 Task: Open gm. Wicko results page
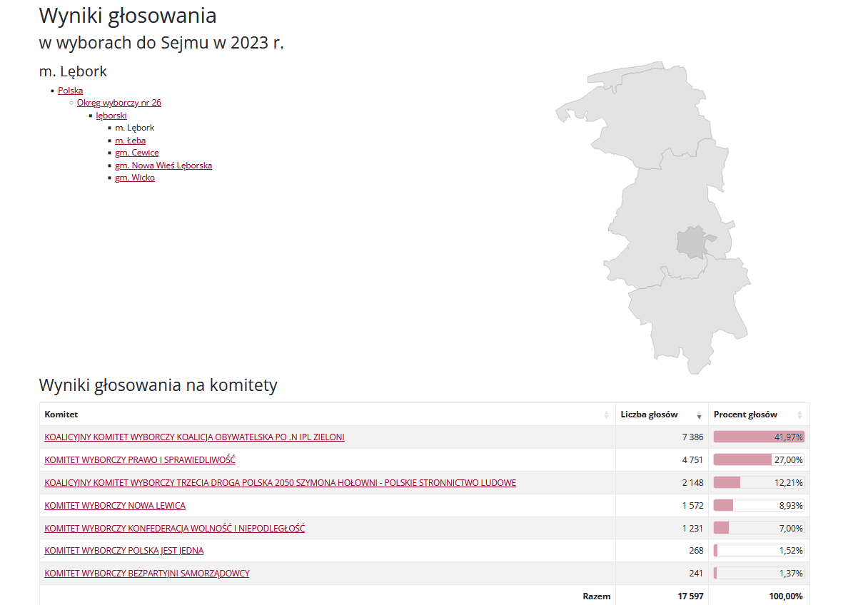click(x=134, y=178)
